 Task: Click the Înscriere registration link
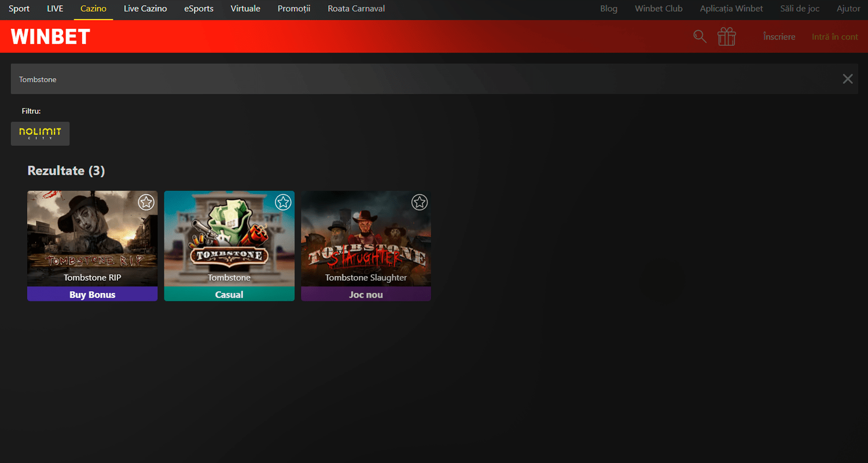[779, 36]
